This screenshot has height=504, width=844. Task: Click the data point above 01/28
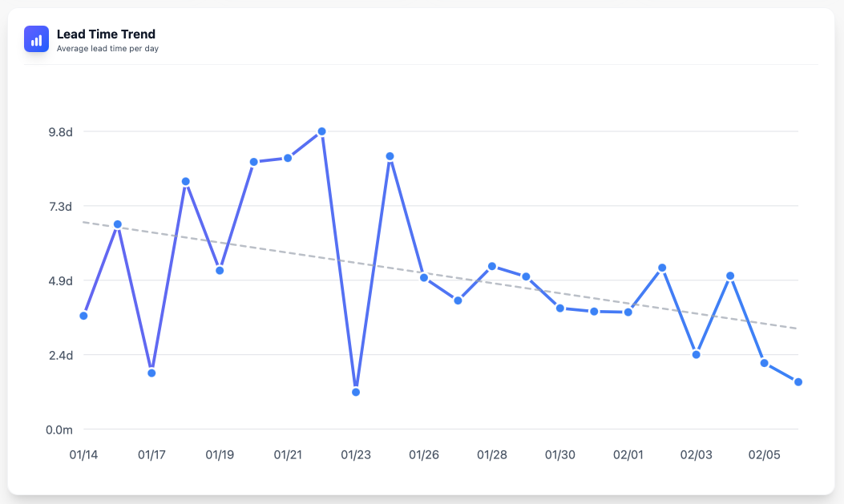click(x=492, y=266)
